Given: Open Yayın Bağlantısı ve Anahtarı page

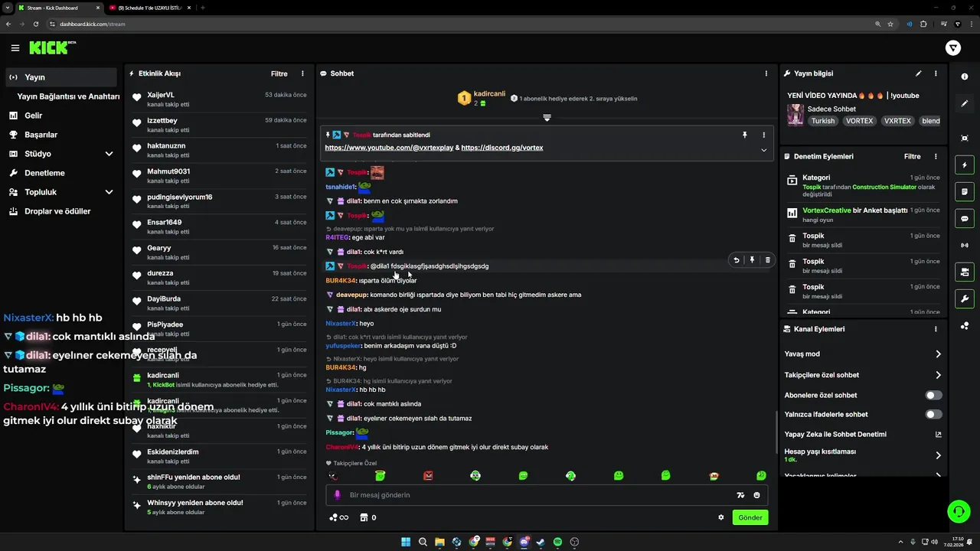Looking at the screenshot, I should coord(68,96).
